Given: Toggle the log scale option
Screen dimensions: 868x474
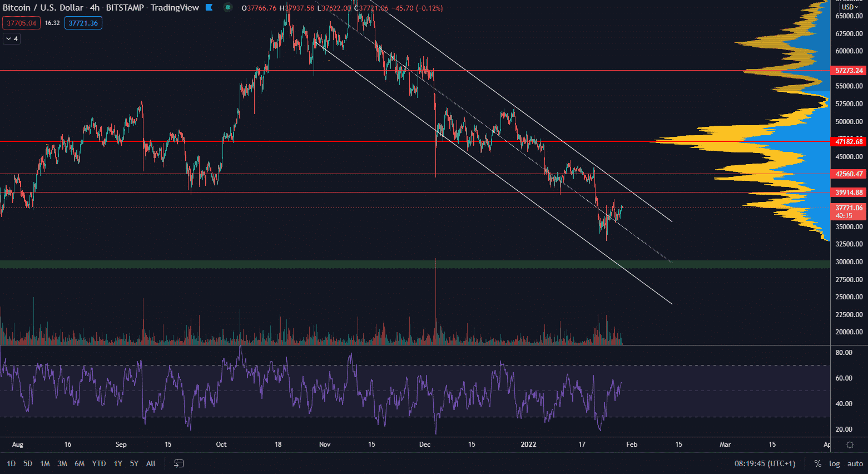Looking at the screenshot, I should tap(835, 463).
